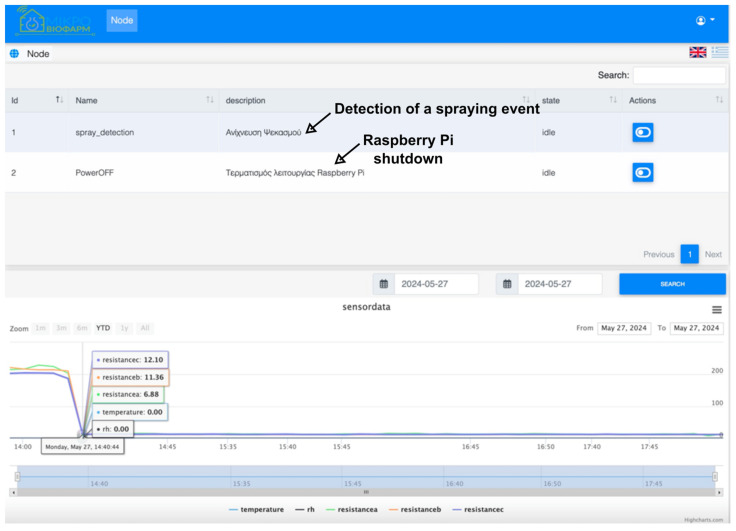Click the navigator scrollbar right arrow
Screen dimensions: 736x531
(719, 493)
